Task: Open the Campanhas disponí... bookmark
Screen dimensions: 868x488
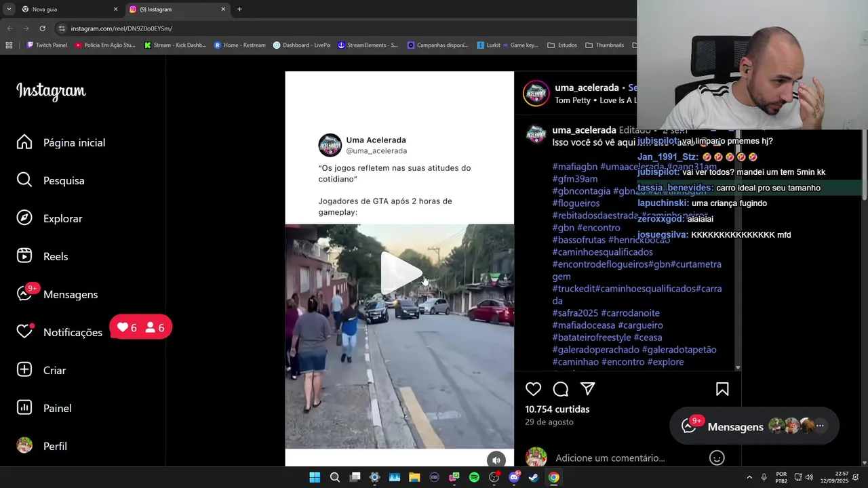Action: coord(437,45)
